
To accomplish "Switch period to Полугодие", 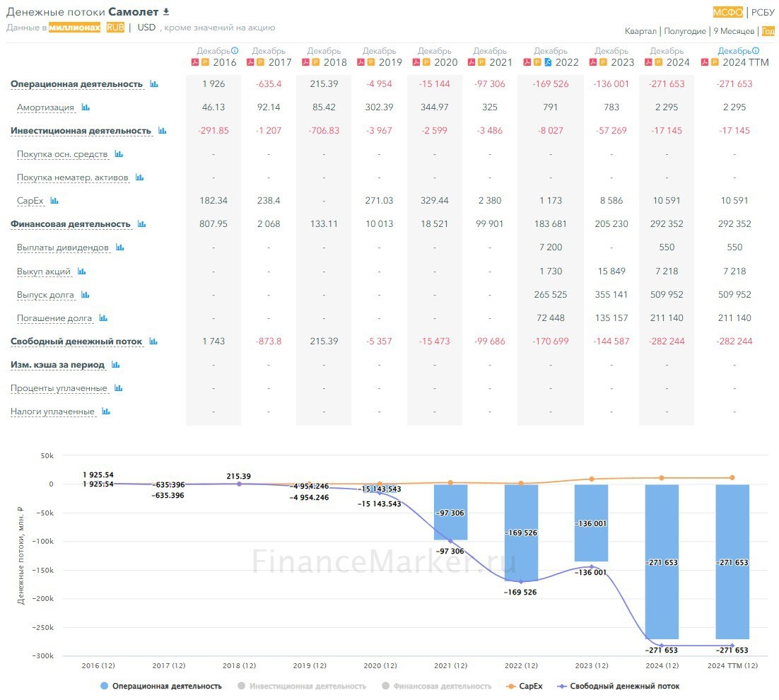I will [x=685, y=31].
